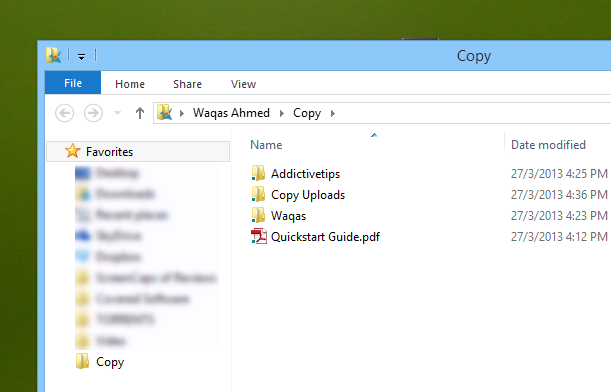Expand the chevron after Copy breadcrumb
The height and width of the screenshot is (392, 611).
click(x=333, y=113)
